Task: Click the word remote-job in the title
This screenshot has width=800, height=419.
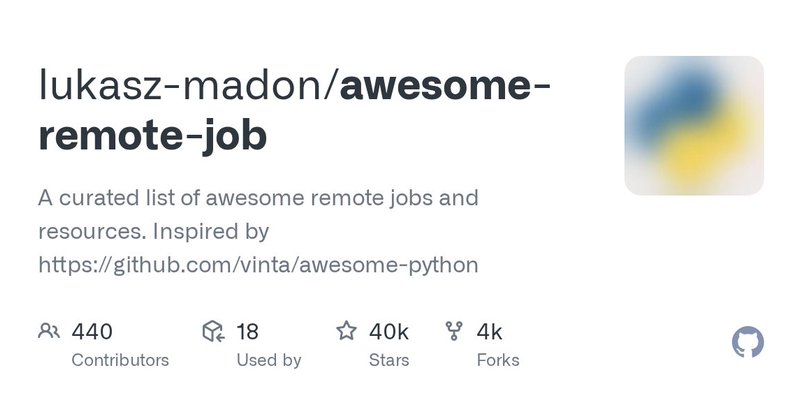Action: 153,136
